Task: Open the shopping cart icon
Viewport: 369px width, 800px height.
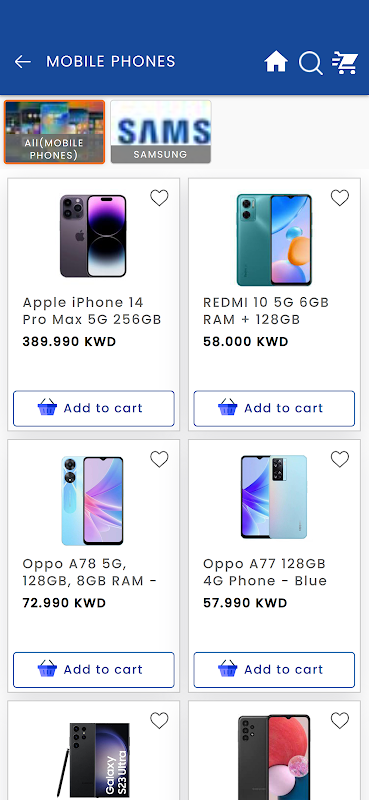Action: point(345,62)
